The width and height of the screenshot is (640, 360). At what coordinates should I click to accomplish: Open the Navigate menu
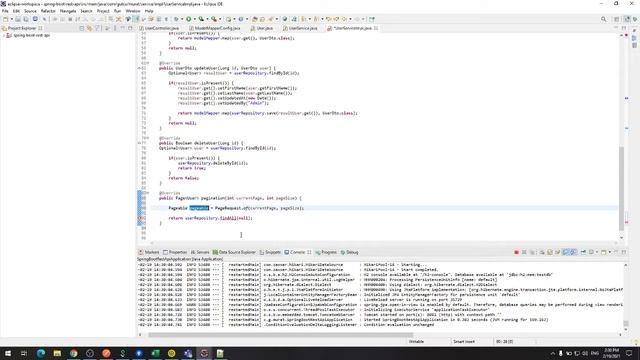[x=68, y=11]
